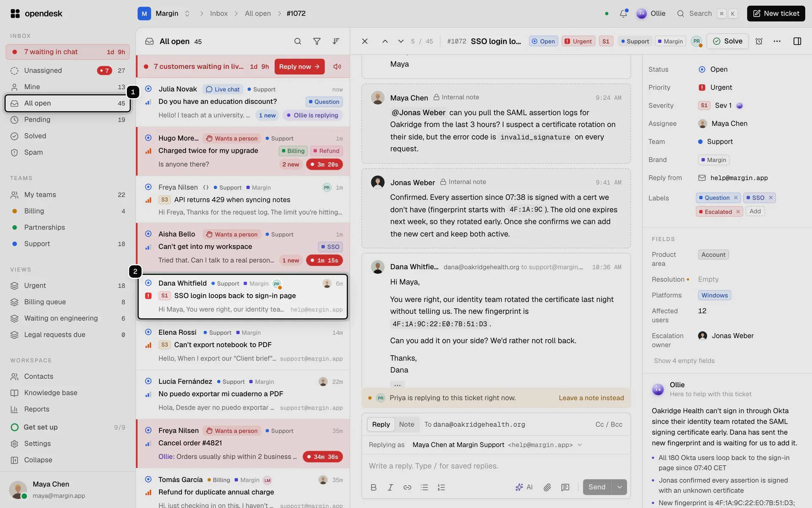Viewport: 812px width, 508px height.
Task: Apply bold formatting in reply
Action: point(373,488)
